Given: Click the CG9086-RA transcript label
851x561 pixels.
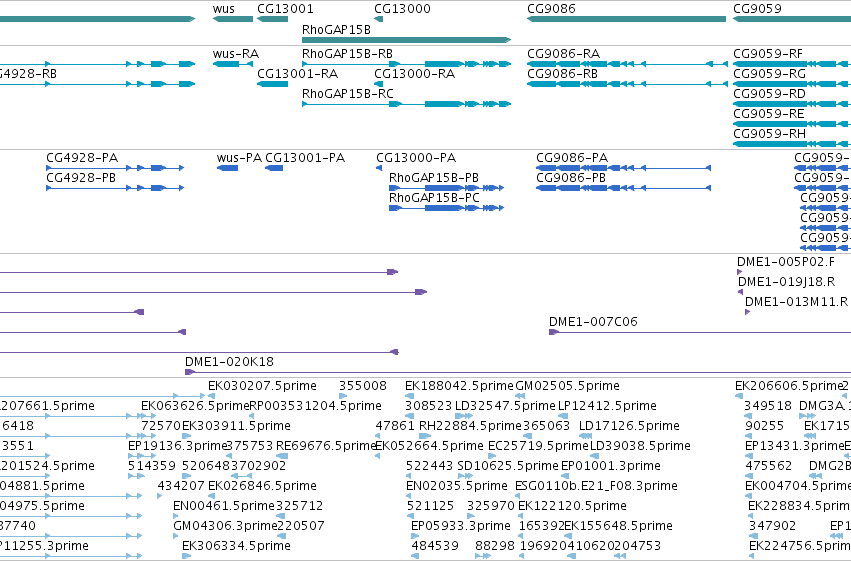Looking at the screenshot, I should [563, 54].
